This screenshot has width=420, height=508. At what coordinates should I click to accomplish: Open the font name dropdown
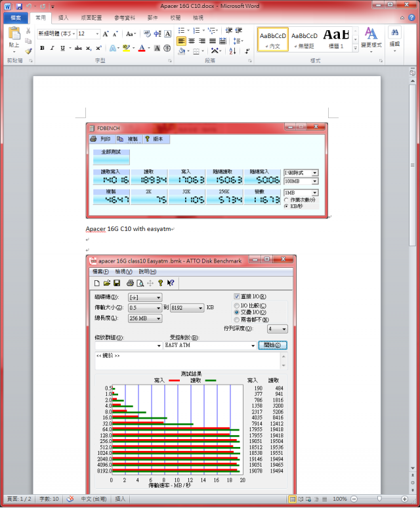coord(74,33)
